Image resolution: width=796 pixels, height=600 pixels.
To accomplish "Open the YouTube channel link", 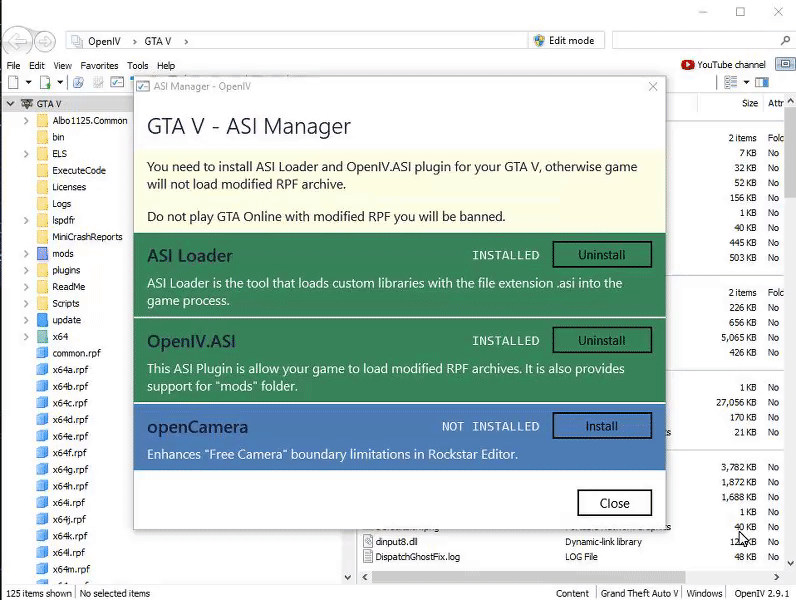I will coord(723,65).
